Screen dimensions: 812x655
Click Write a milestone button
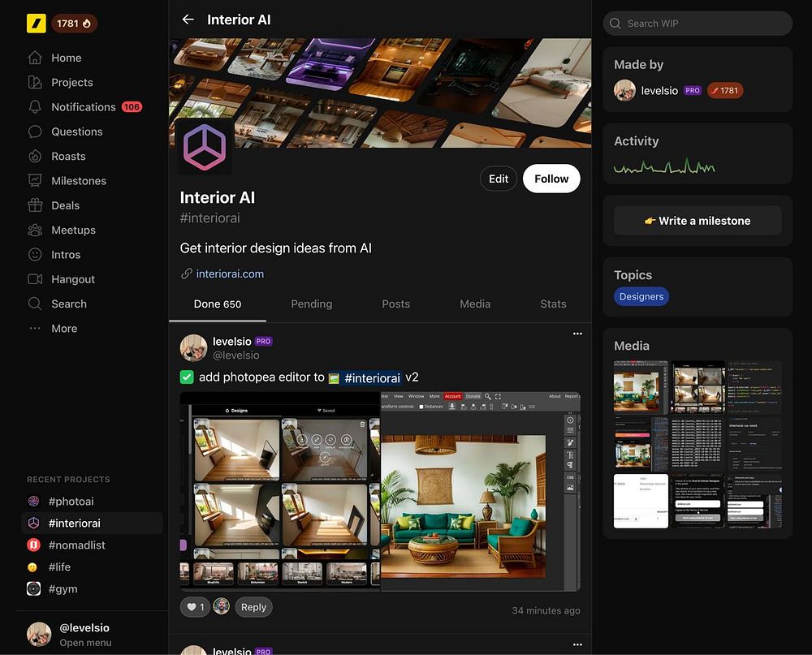[698, 221]
